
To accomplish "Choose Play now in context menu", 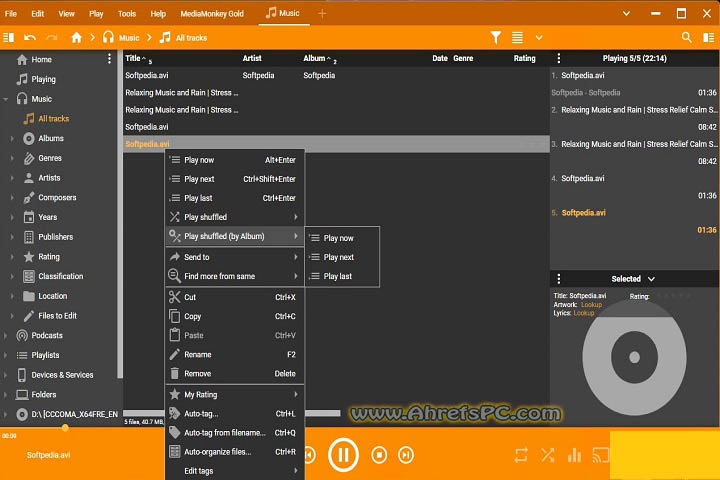I will (x=235, y=160).
